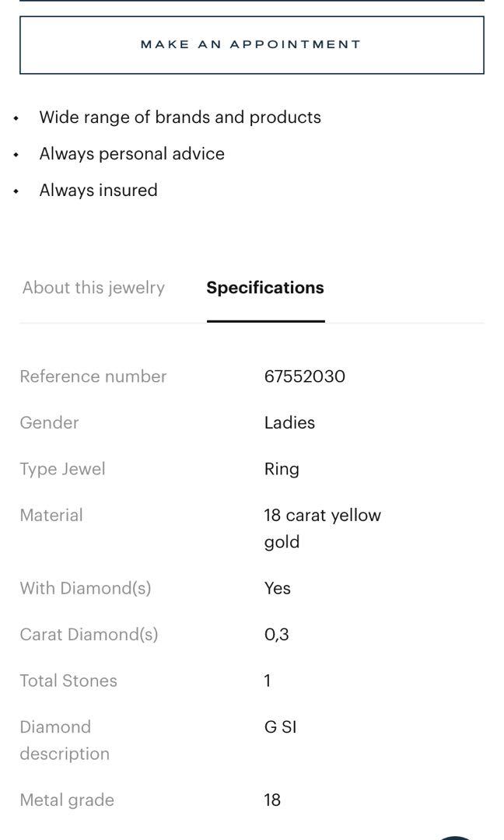Image resolution: width=504 pixels, height=840 pixels.
Task: Select the Material row label
Action: click(x=51, y=515)
